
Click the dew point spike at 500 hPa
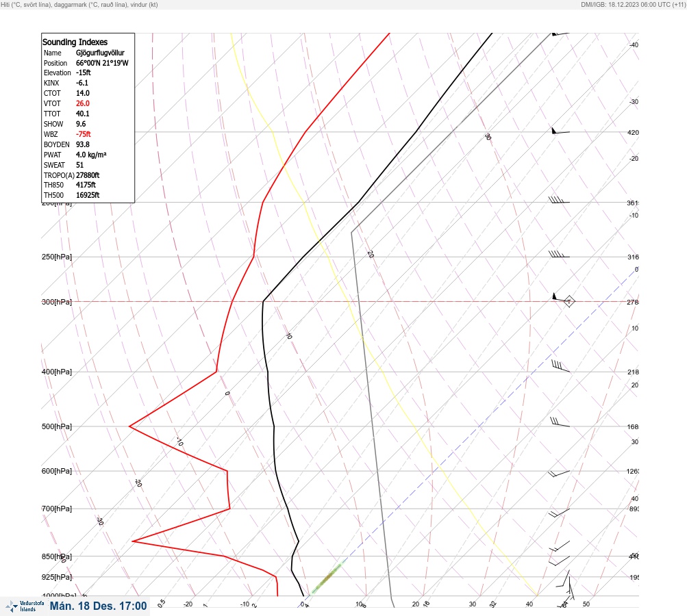point(131,426)
